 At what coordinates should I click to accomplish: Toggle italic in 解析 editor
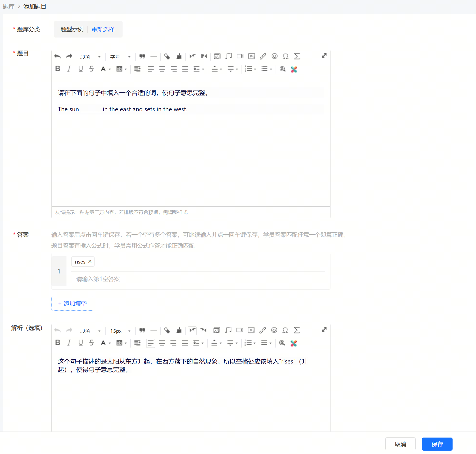[x=69, y=343]
